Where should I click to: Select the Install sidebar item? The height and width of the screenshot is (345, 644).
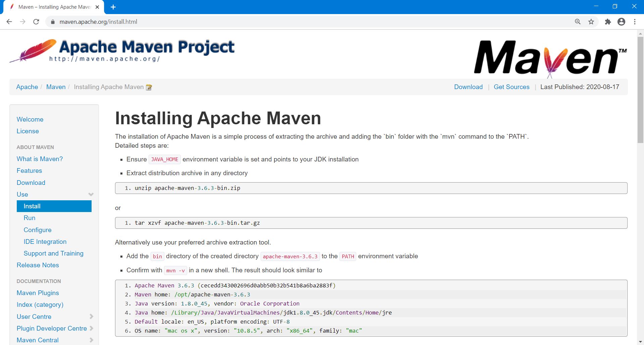54,206
